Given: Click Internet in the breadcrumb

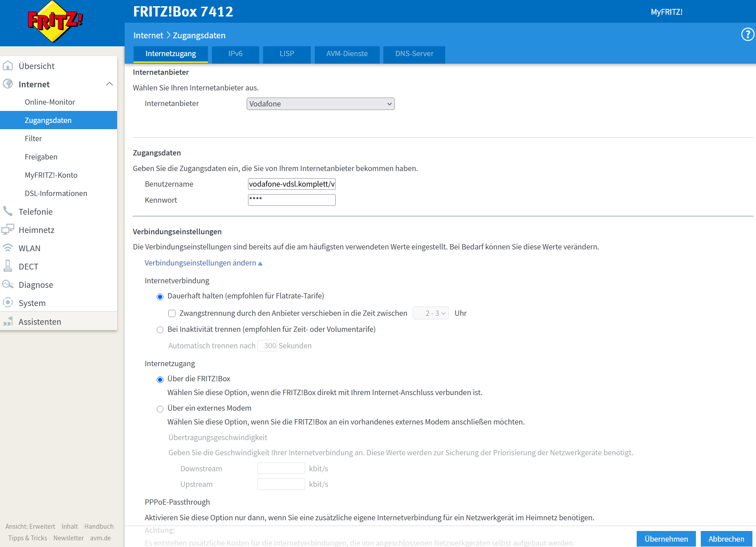Looking at the screenshot, I should (x=148, y=35).
